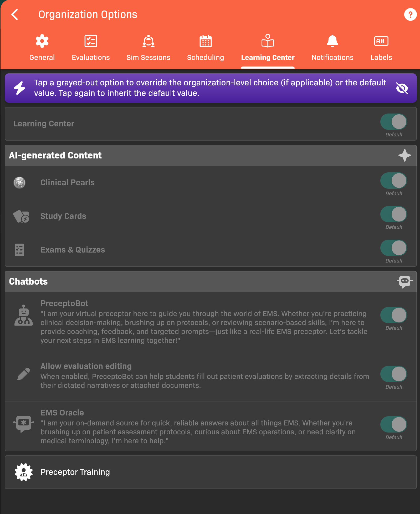Click the Preceptor Training gear icon
This screenshot has width=420, height=514.
pyautogui.click(x=24, y=472)
